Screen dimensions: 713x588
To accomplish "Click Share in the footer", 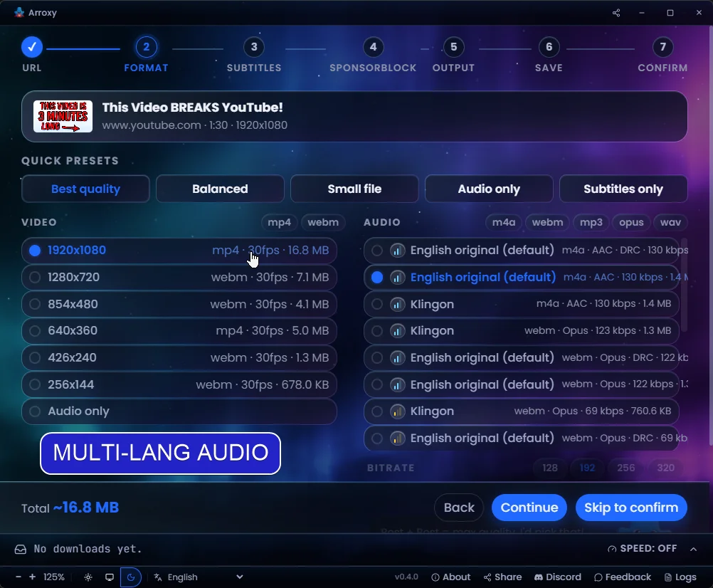I will (502, 577).
